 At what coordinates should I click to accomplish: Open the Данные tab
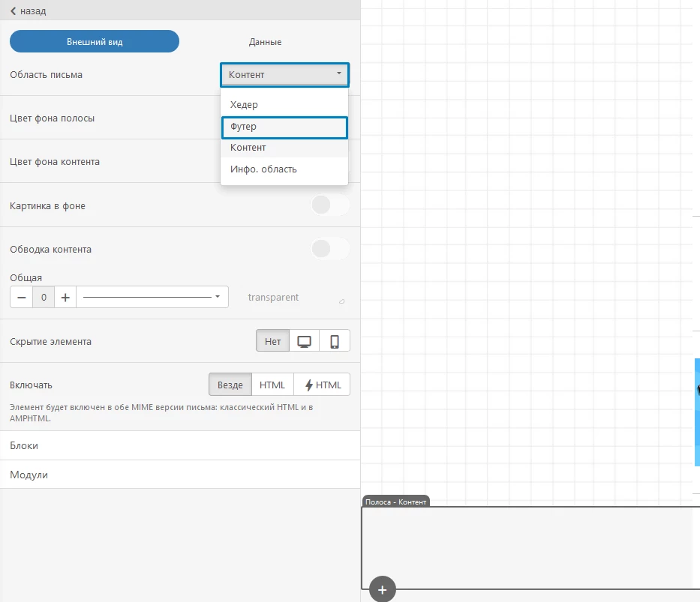pos(265,41)
